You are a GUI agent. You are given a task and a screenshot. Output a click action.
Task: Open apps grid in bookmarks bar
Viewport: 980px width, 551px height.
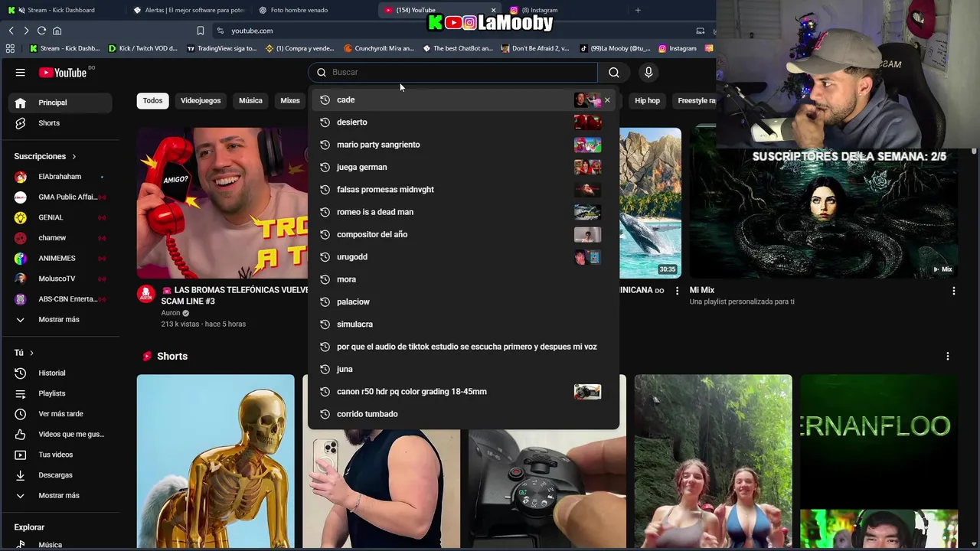(x=10, y=48)
